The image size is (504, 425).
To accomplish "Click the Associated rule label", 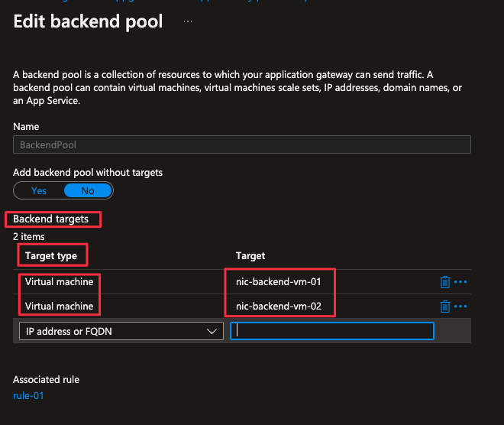I will 46,379.
